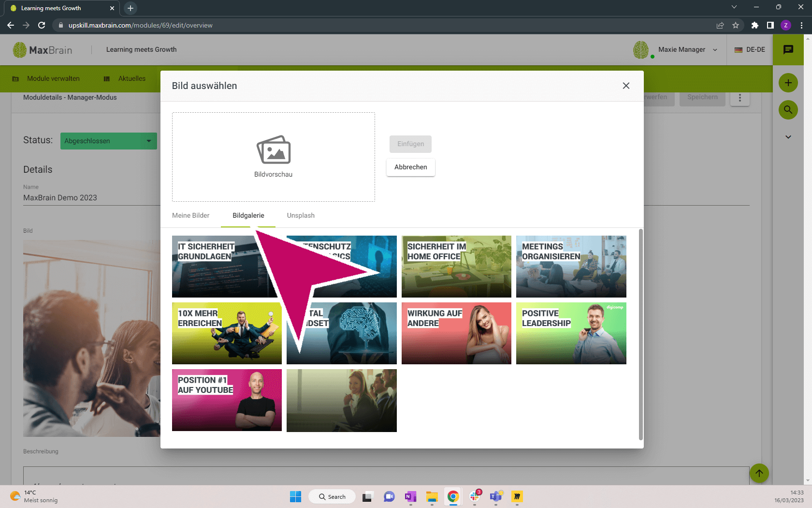Click the address bar URL
The width and height of the screenshot is (812, 508).
pyautogui.click(x=141, y=25)
